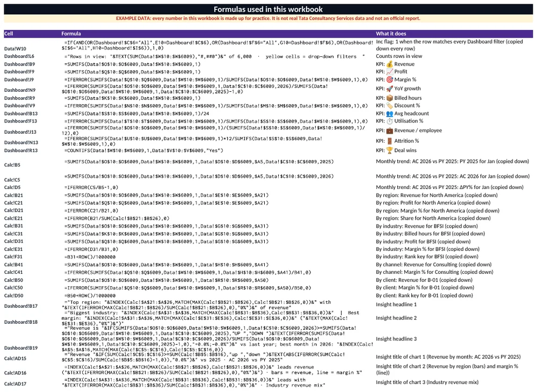Click the "Dashboard!B9" cell reference

coord(19,64)
